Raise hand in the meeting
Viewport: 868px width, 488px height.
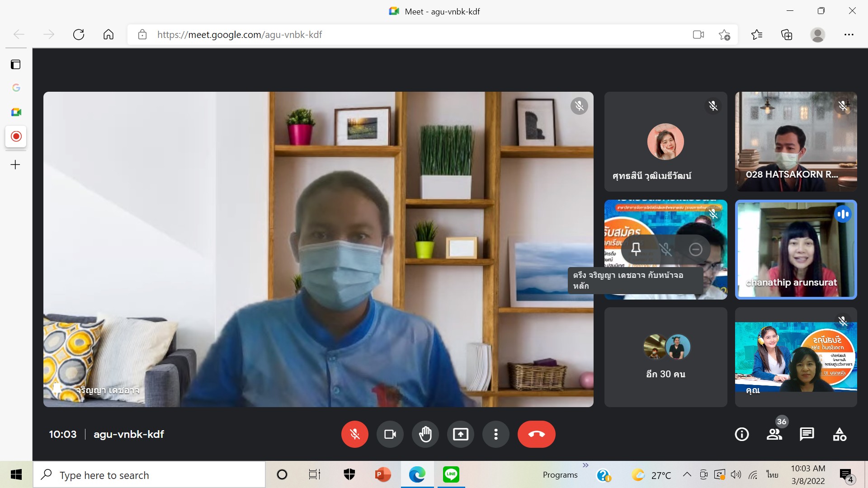point(425,434)
